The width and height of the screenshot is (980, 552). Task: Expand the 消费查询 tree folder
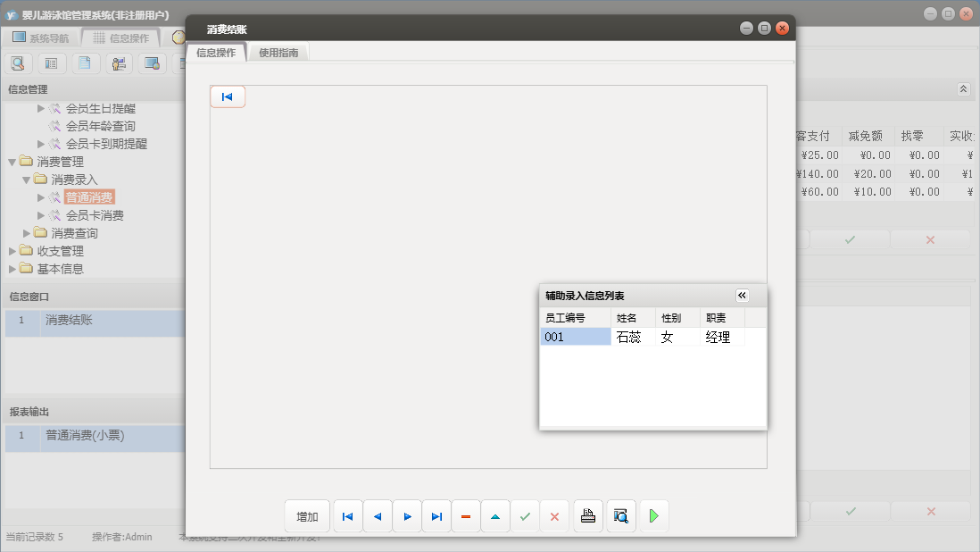pyautogui.click(x=27, y=233)
